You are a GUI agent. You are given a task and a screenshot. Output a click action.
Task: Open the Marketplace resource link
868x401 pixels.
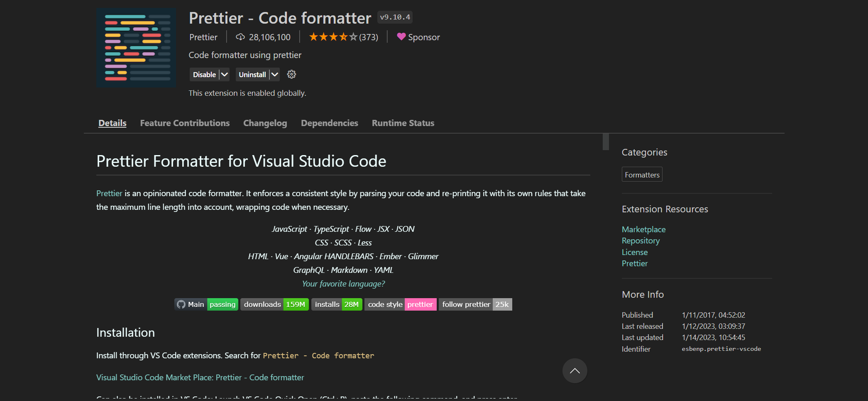644,229
